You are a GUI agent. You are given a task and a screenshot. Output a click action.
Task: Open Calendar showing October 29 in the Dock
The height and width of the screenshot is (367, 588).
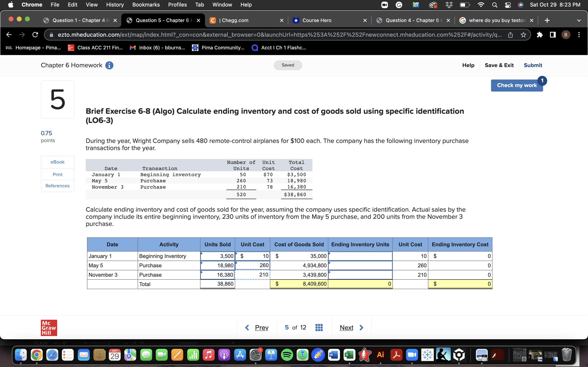point(115,354)
